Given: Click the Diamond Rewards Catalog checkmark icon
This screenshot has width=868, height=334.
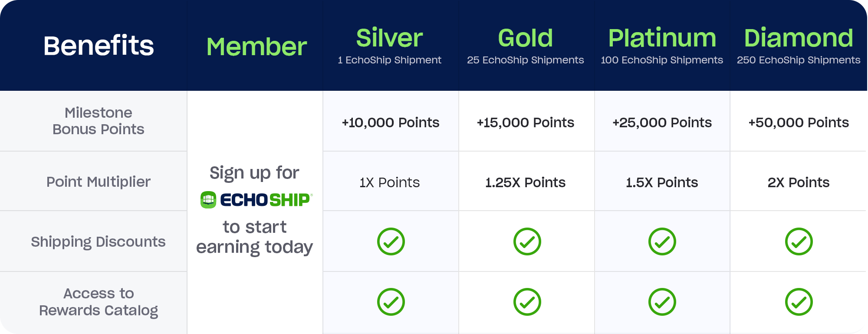Looking at the screenshot, I should tap(799, 302).
